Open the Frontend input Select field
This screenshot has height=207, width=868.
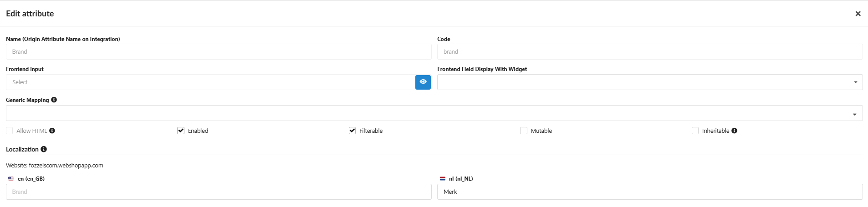[210, 82]
